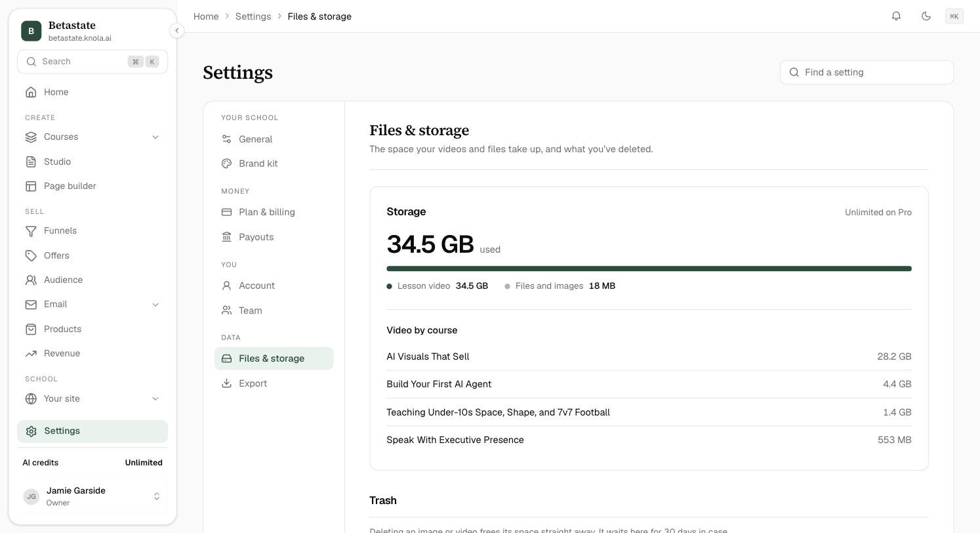Open Jamie Garside account switcher
Image resolution: width=980 pixels, height=533 pixels.
[x=92, y=496]
